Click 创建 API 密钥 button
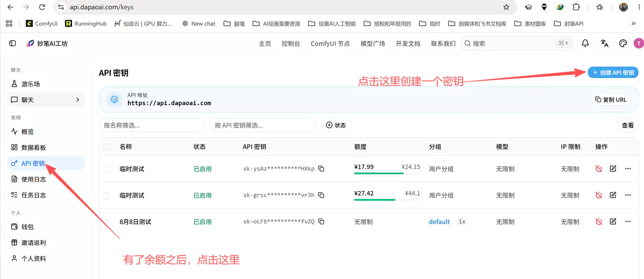Viewport: 644px width, 279px height. pyautogui.click(x=613, y=72)
